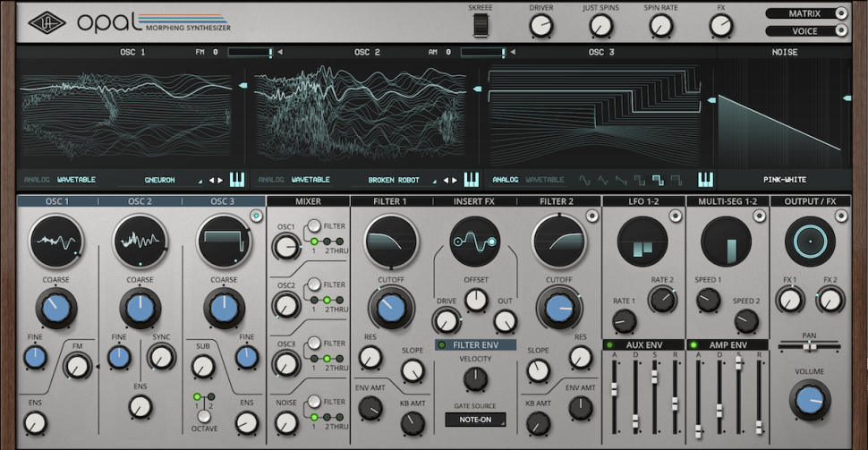The image size is (868, 450).
Task: Click the Insert FX type display
Action: click(x=475, y=242)
